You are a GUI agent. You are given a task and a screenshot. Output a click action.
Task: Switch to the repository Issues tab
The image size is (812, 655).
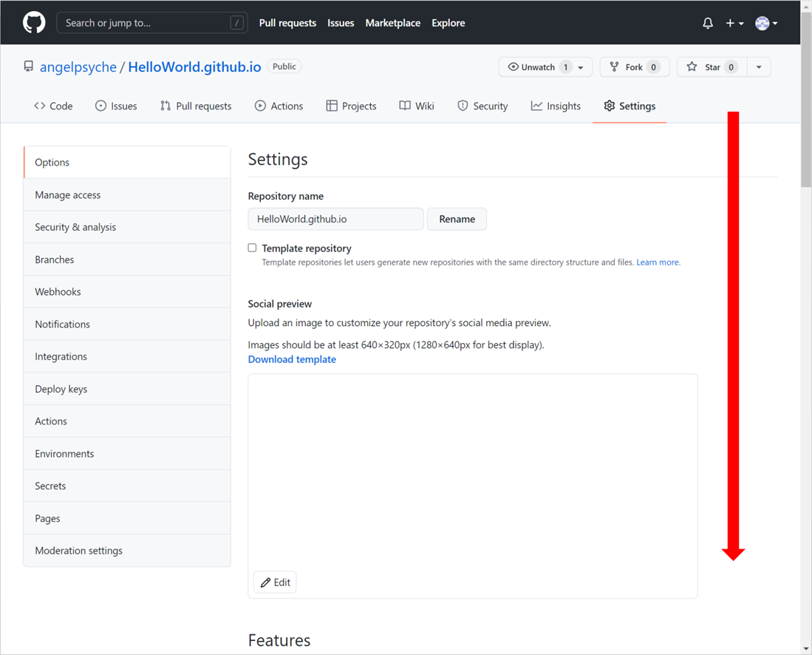[x=116, y=106]
